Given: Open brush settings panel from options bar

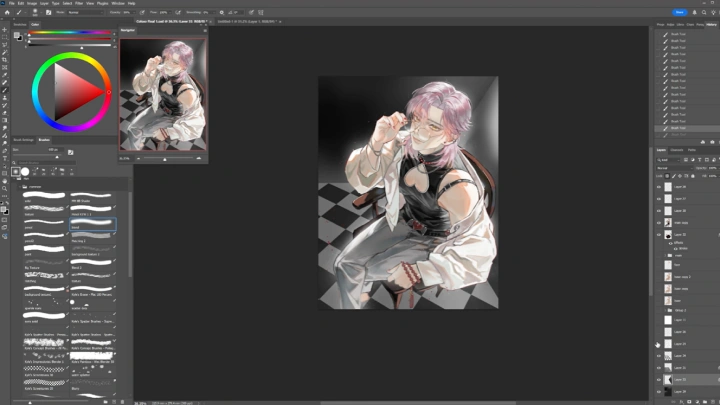Looking at the screenshot, I should coord(49,12).
